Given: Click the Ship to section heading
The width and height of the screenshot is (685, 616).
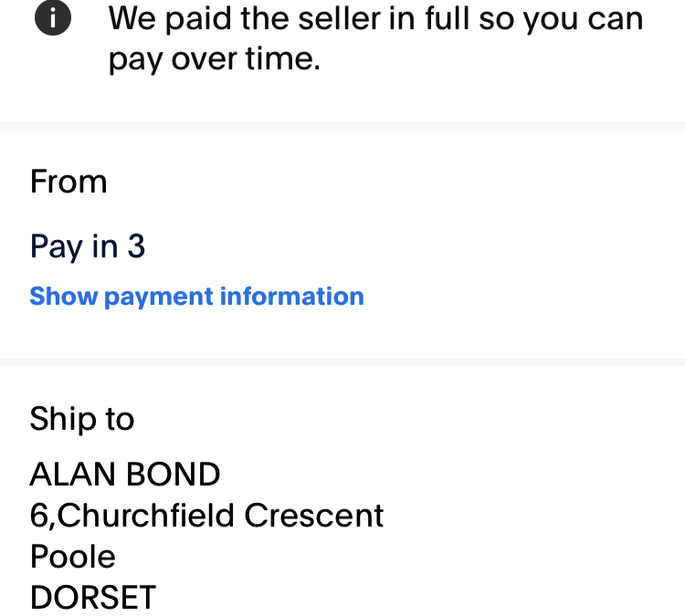Looking at the screenshot, I should [82, 420].
